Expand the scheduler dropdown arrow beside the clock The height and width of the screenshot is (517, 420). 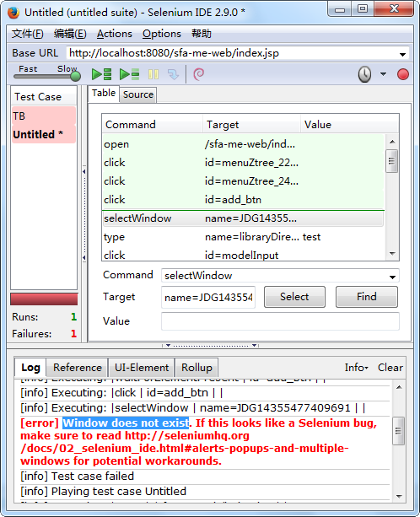(x=383, y=74)
